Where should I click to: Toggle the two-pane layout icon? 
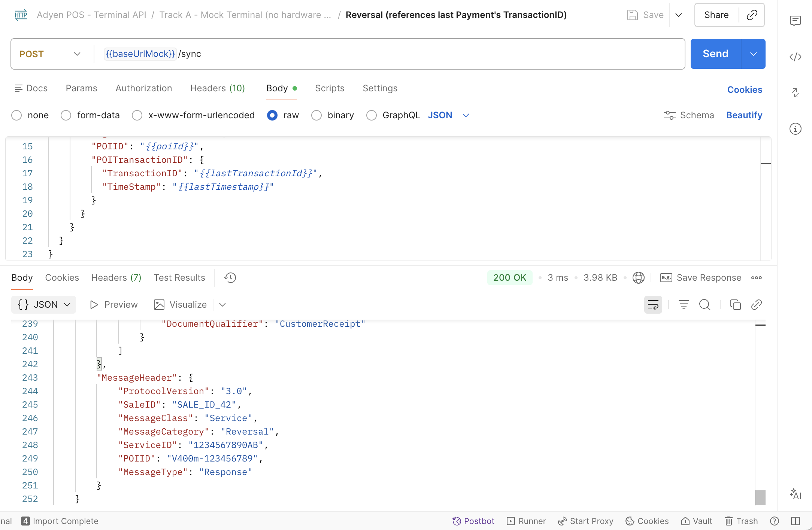(x=796, y=521)
